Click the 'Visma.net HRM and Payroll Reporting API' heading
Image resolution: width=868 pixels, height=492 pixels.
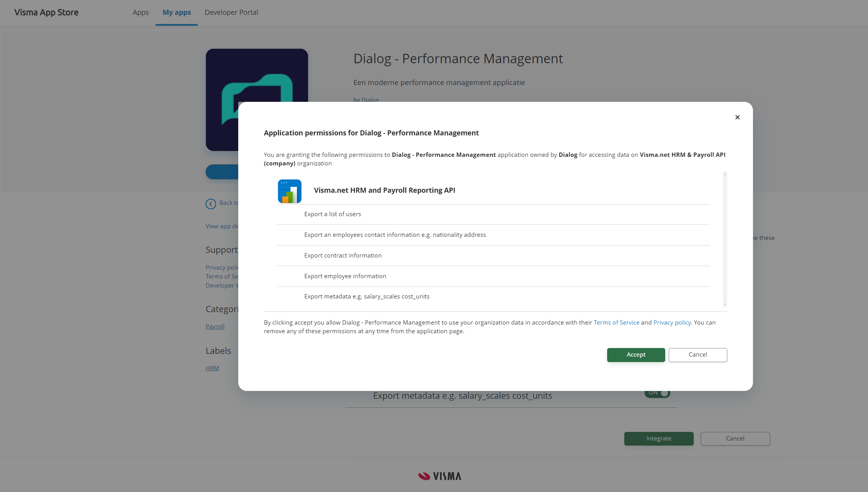tap(384, 190)
